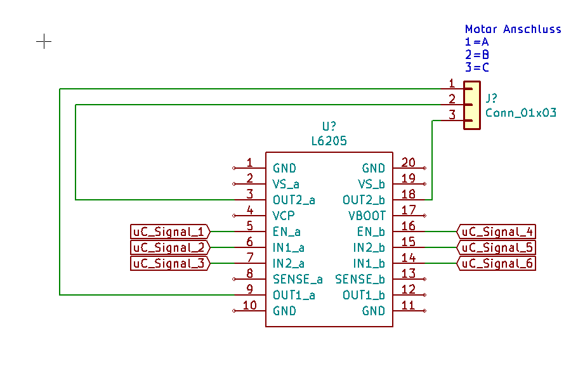Viewport: 578px width, 392px height.
Task: Click the OUT1_b pin label
Action: (364, 295)
